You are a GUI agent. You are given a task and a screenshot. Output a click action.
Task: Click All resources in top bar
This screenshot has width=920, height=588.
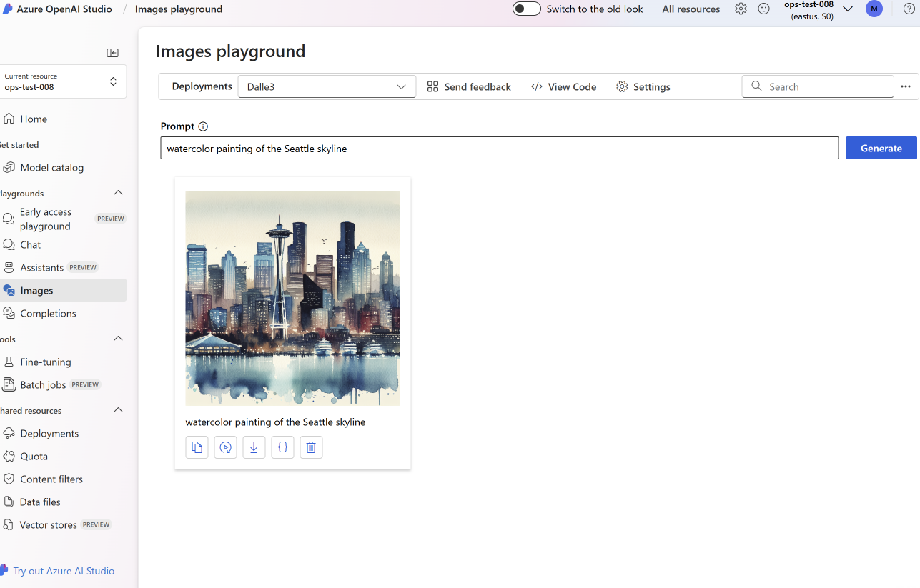[691, 9]
